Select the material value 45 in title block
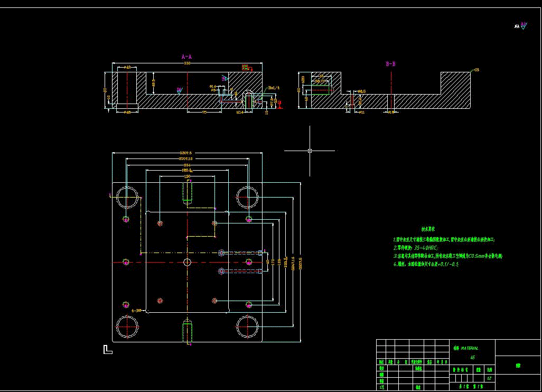The image size is (542, 392). pyautogui.click(x=472, y=358)
